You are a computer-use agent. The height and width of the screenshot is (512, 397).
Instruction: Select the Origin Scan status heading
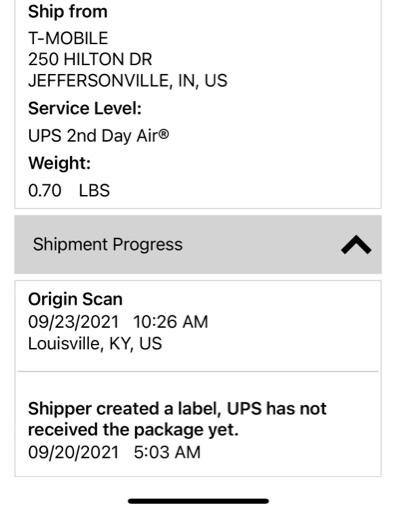[75, 299]
